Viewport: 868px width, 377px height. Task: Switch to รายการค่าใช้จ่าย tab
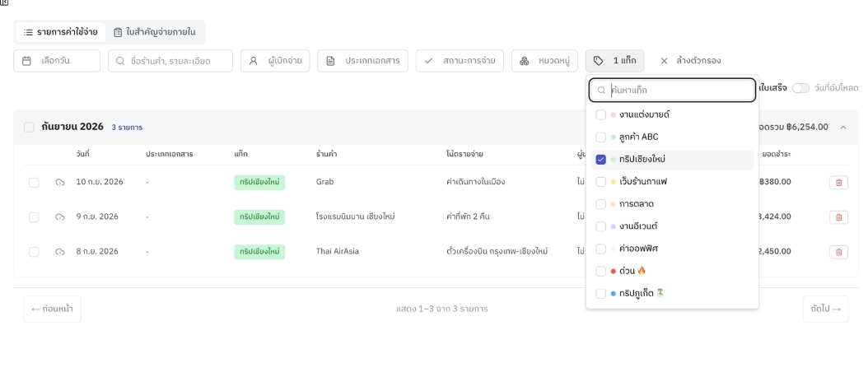(x=60, y=32)
